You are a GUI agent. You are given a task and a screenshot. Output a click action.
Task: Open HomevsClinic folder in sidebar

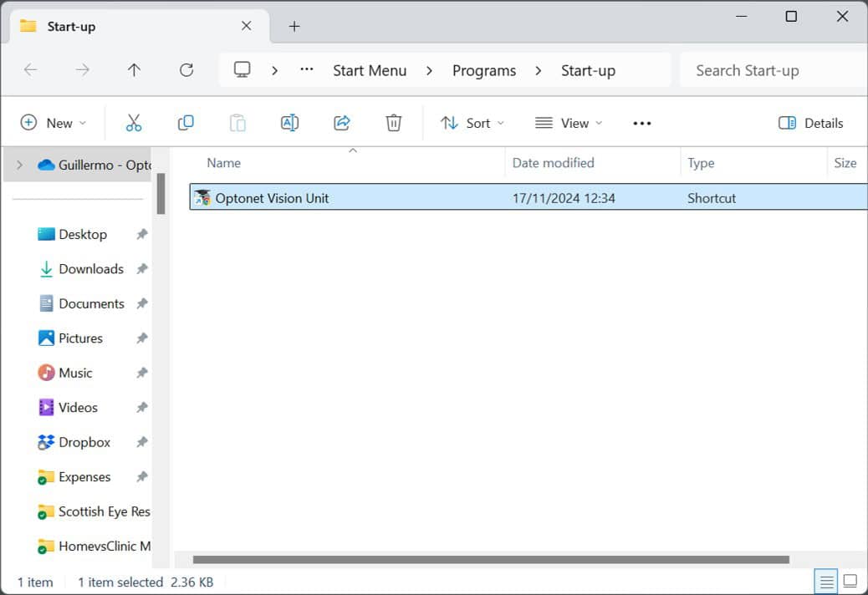pyautogui.click(x=94, y=547)
